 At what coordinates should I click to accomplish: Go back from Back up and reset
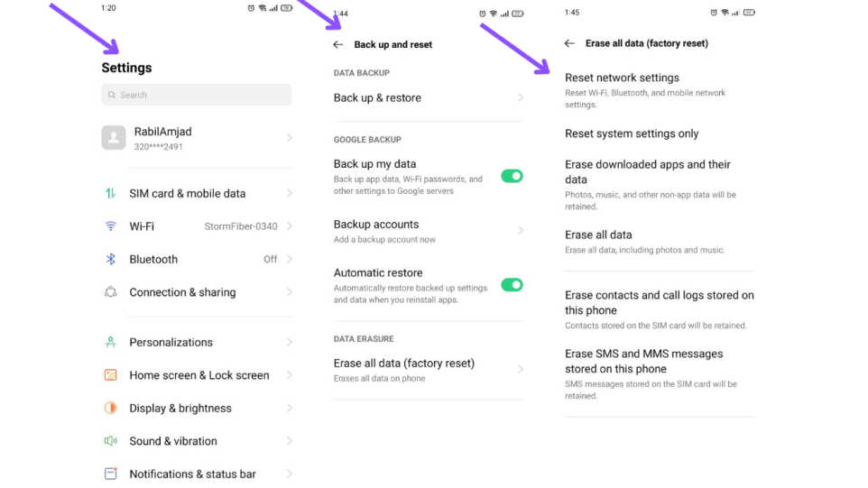[x=338, y=44]
